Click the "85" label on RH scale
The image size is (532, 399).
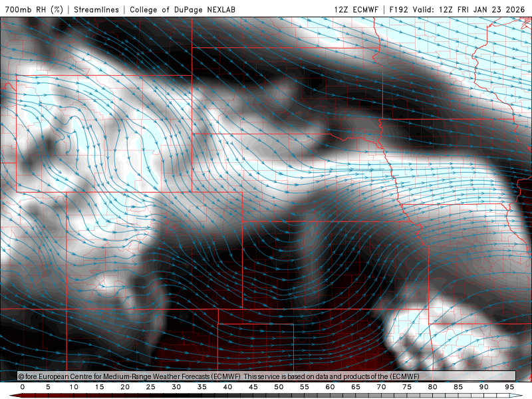[x=458, y=387]
